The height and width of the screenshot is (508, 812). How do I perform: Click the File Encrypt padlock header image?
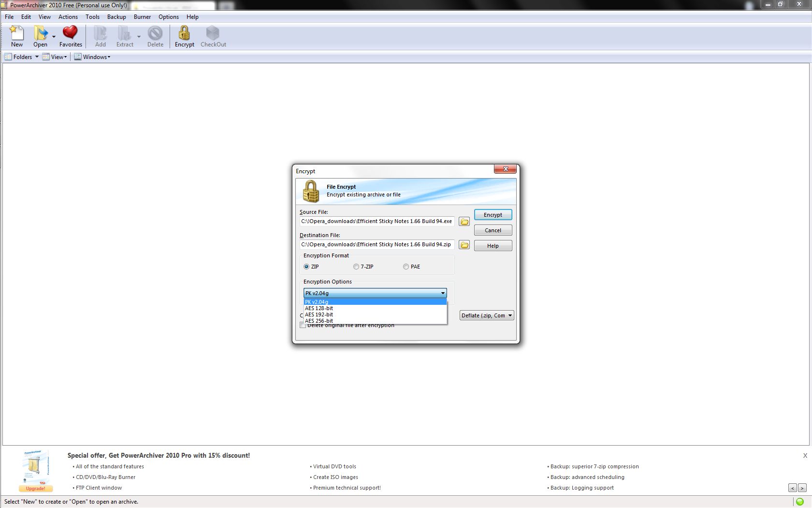(x=311, y=191)
